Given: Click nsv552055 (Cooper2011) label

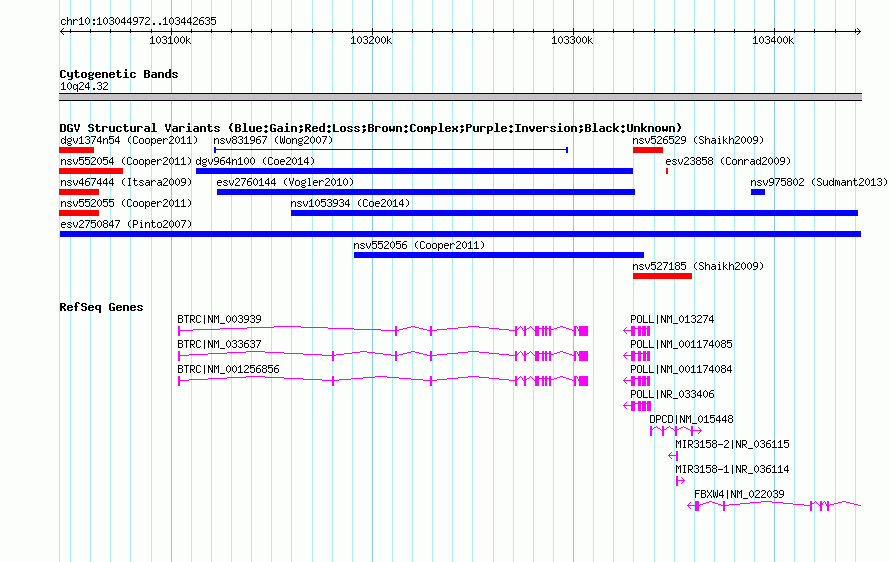Looking at the screenshot, I should 126,203.
